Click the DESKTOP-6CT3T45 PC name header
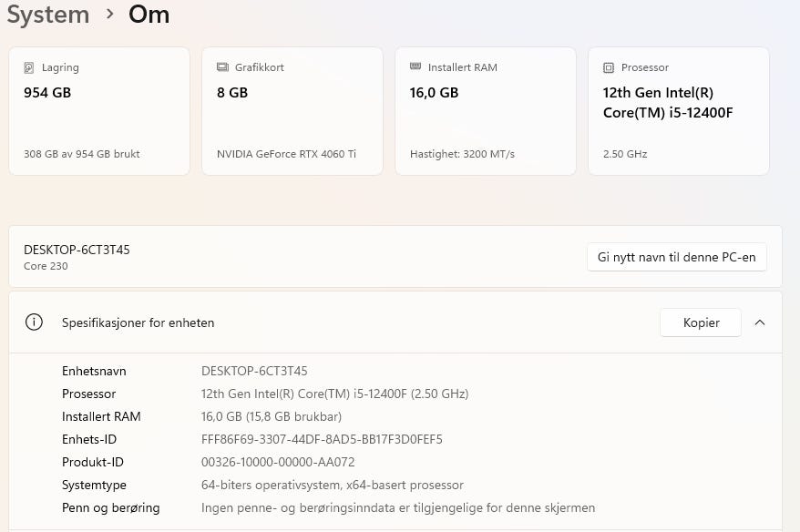The image size is (800, 532). click(x=77, y=250)
